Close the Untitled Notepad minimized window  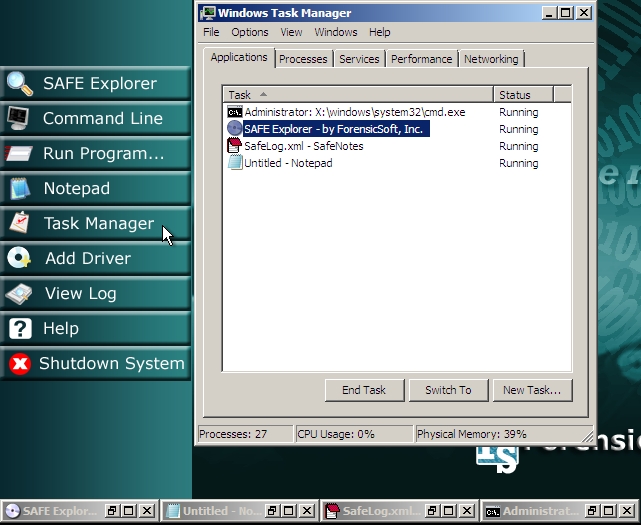click(307, 511)
